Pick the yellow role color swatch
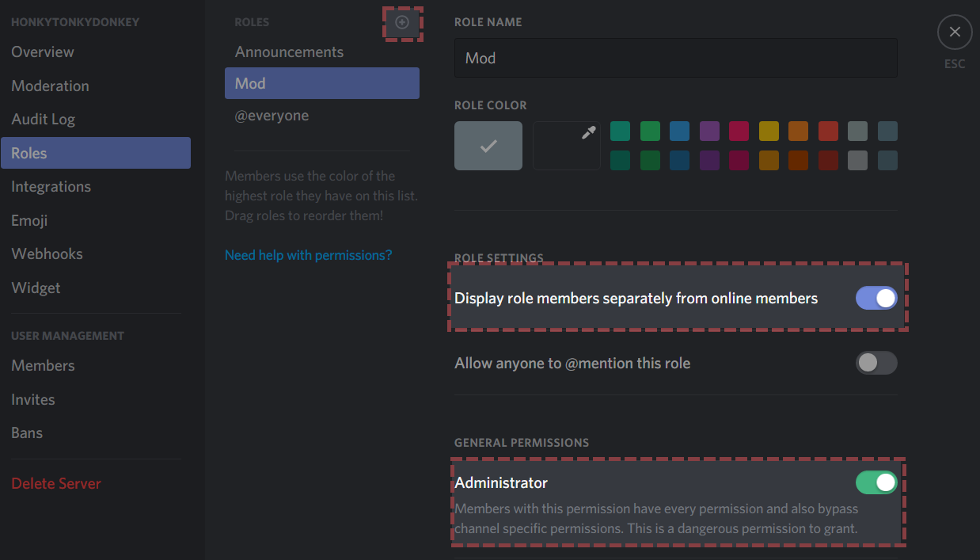Viewport: 980px width, 560px height. tap(769, 131)
